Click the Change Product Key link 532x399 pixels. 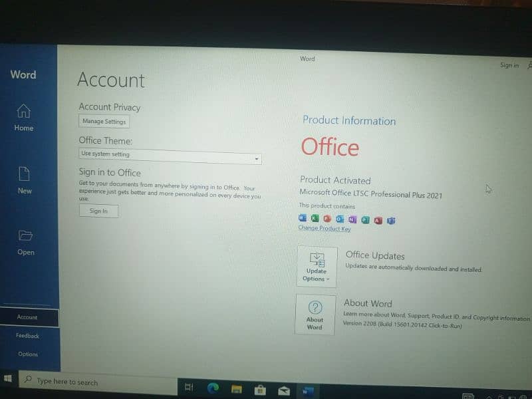pyautogui.click(x=325, y=229)
